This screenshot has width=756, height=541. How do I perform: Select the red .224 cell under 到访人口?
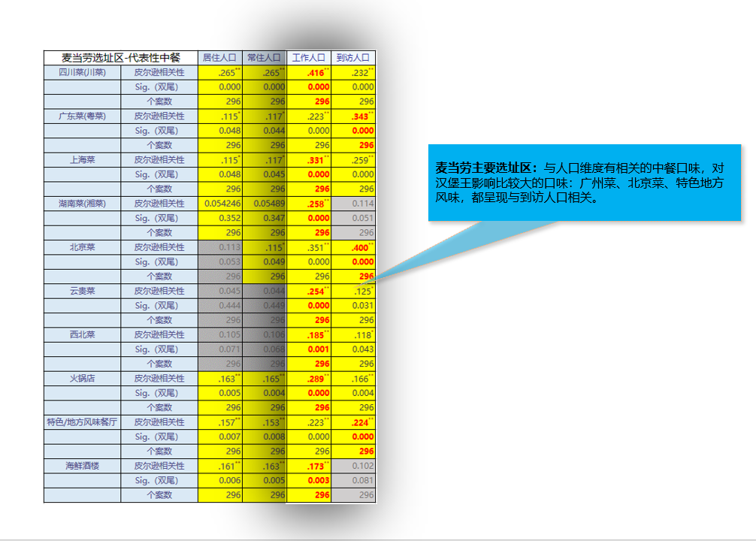[353, 422]
